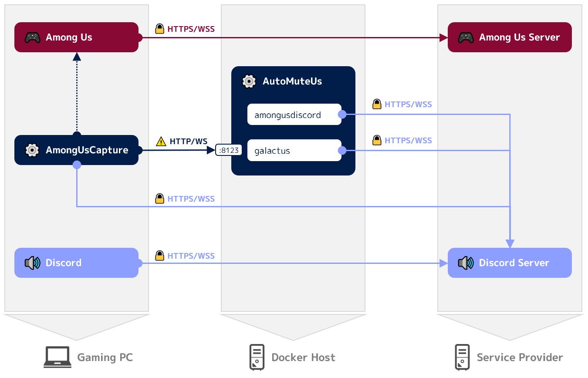588x378 pixels.
Task: Click the server tower icon beside Service Provider
Action: 462,358
